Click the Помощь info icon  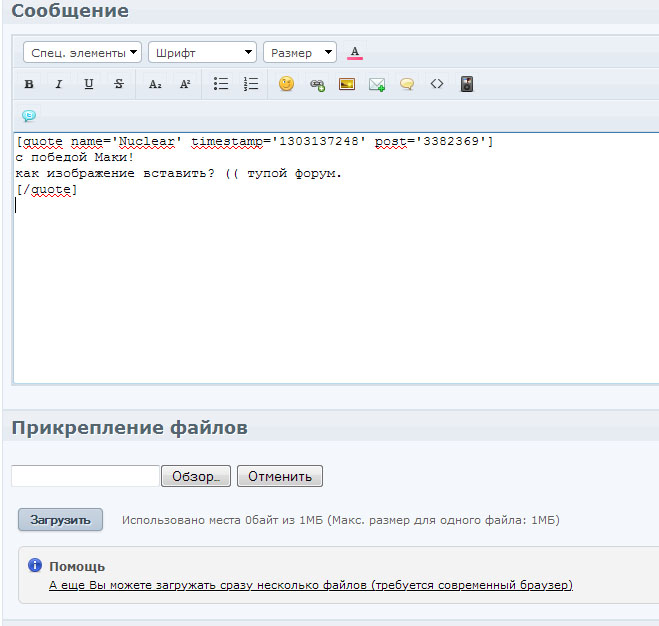(x=35, y=565)
